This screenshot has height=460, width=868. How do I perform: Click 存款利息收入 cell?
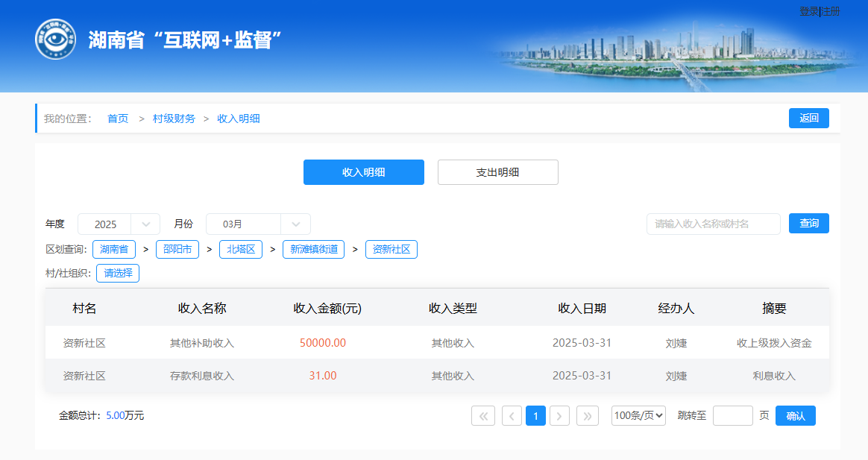[202, 376]
